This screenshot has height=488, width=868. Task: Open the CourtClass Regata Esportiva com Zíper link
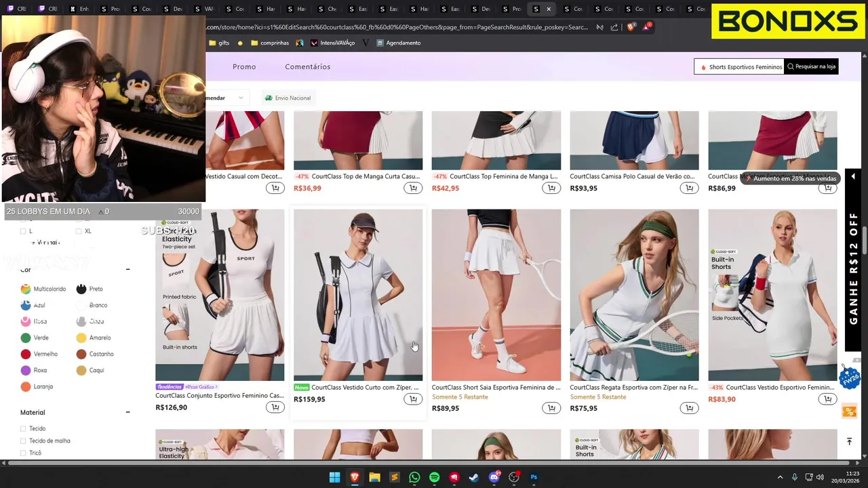point(634,388)
